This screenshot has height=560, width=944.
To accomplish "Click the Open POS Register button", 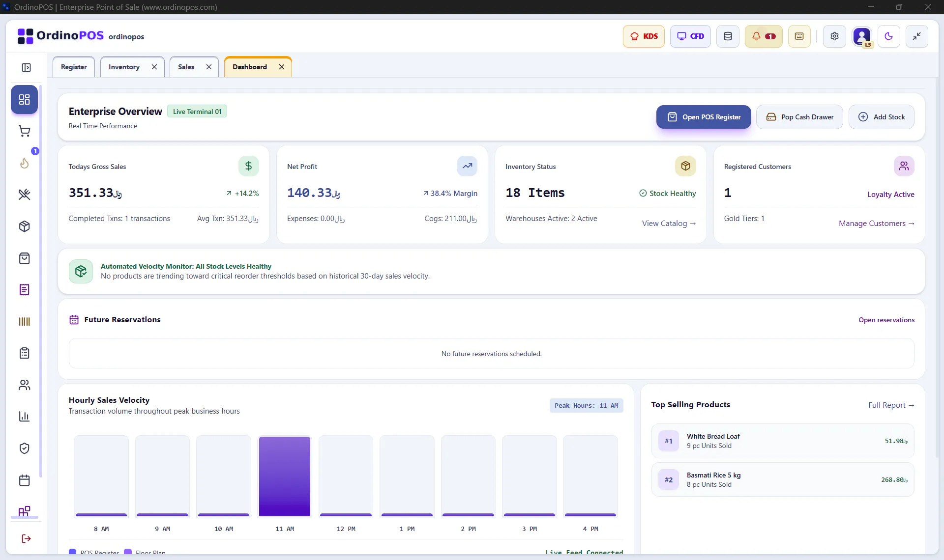I will (704, 117).
